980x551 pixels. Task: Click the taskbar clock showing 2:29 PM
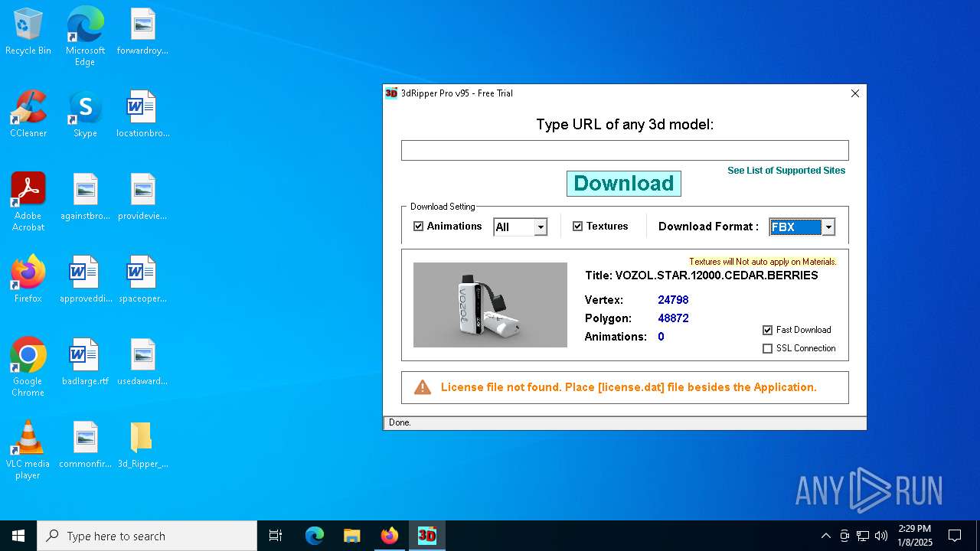point(915,536)
